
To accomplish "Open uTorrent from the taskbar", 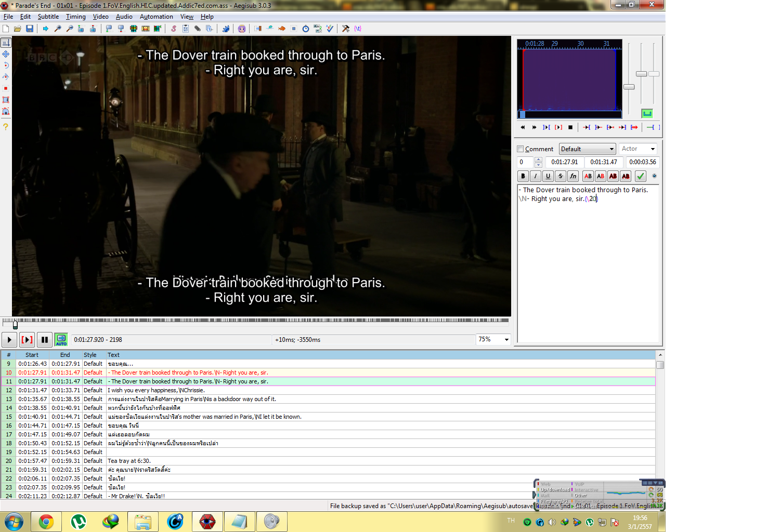I will 79,522.
